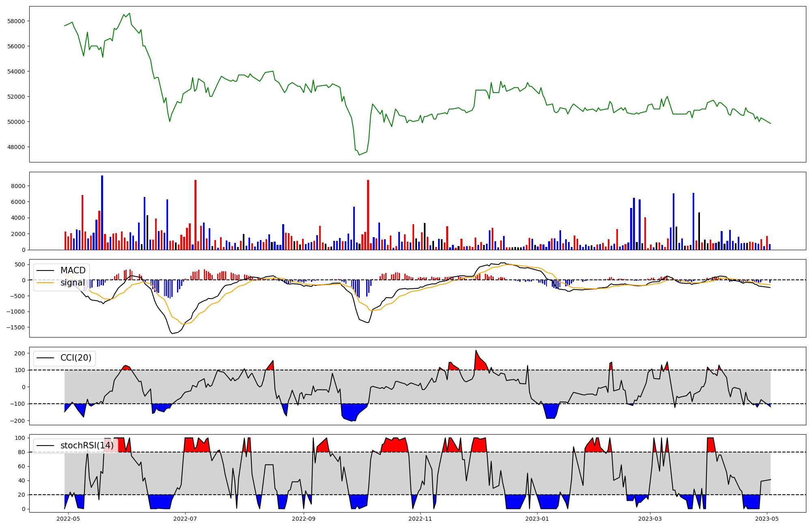The height and width of the screenshot is (528, 812).
Task: Click the 58000 price axis label
Action: pyautogui.click(x=16, y=21)
